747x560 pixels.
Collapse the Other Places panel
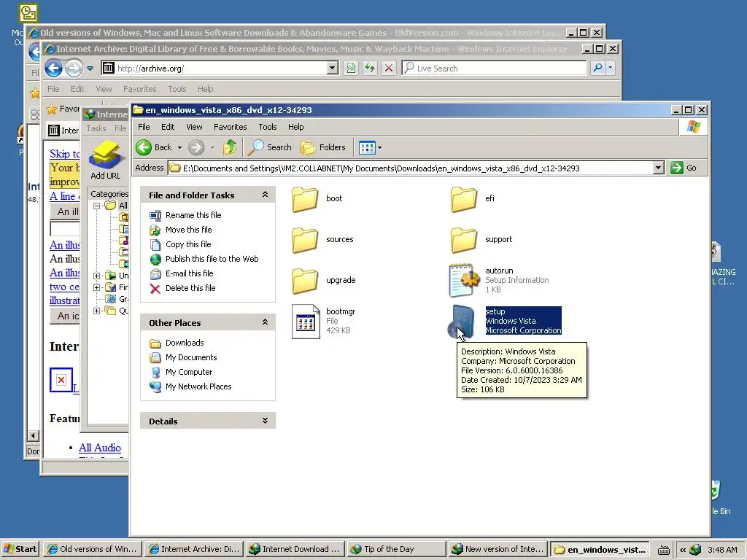pos(265,322)
